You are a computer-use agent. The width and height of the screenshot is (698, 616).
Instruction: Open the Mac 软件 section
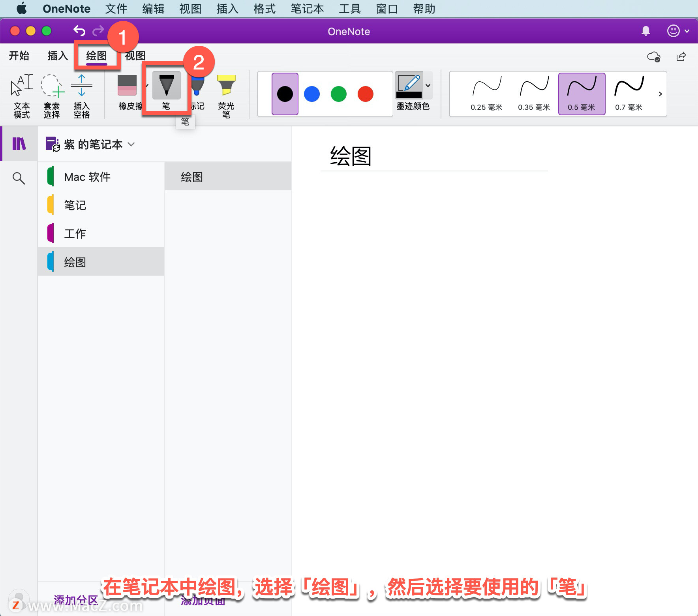coord(101,177)
